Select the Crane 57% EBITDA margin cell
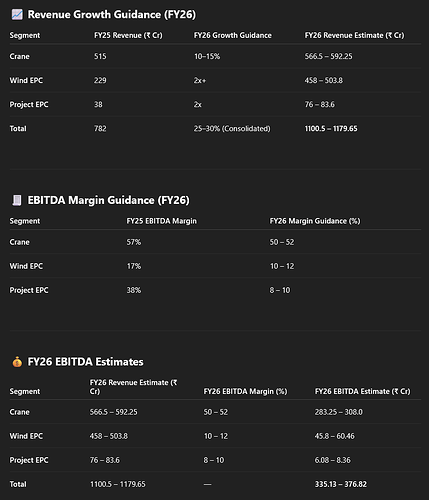The height and width of the screenshot is (500, 429). [x=134, y=242]
